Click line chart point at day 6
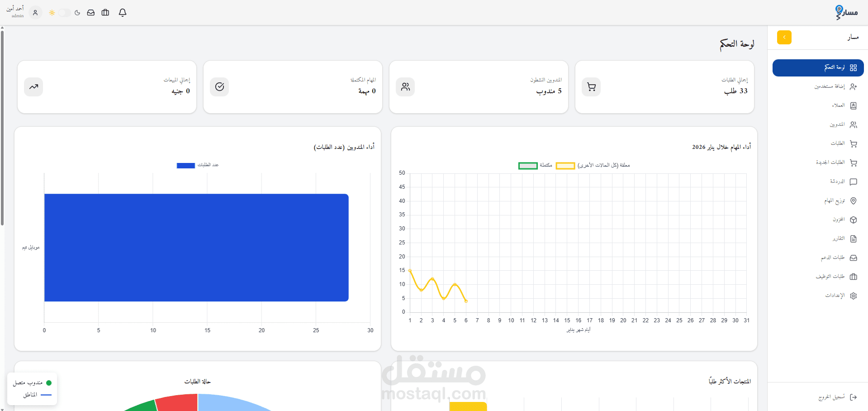Screen dimensions: 868x411 click(466, 301)
